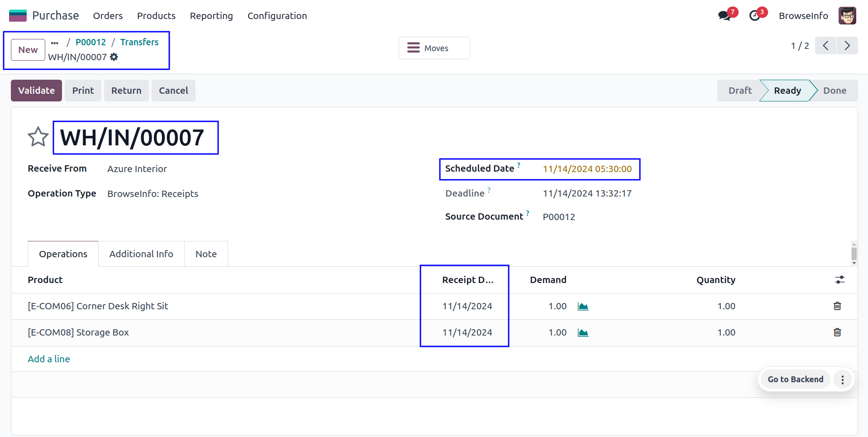
Task: Set status to Done in the status bar
Action: (834, 91)
